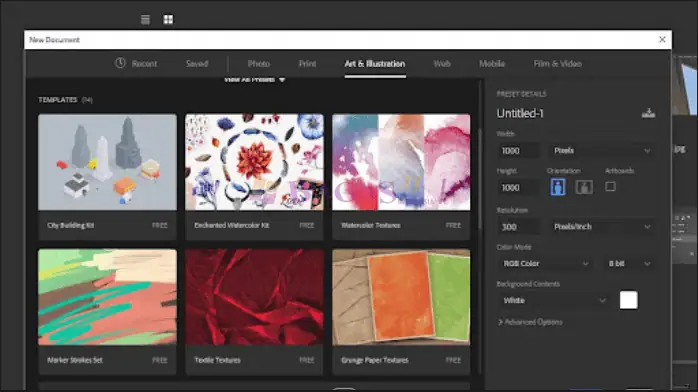This screenshot has width=698, height=392.
Task: Click the white background color swatch
Action: 628,300
